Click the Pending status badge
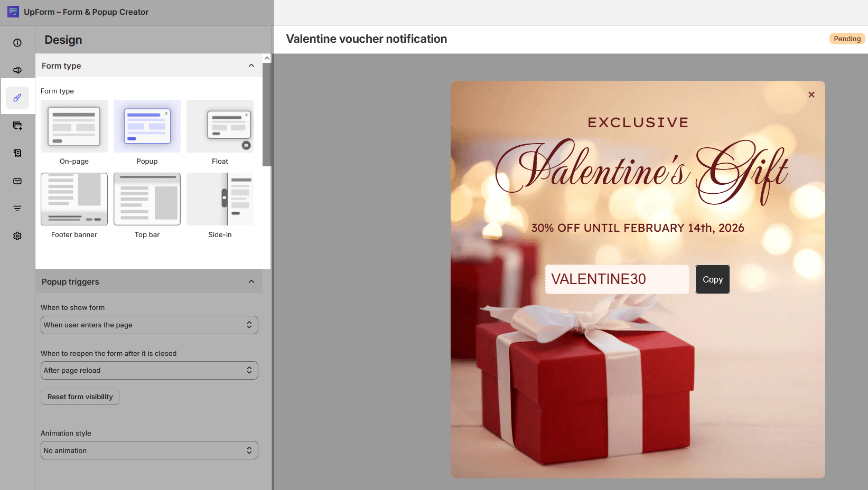 847,39
